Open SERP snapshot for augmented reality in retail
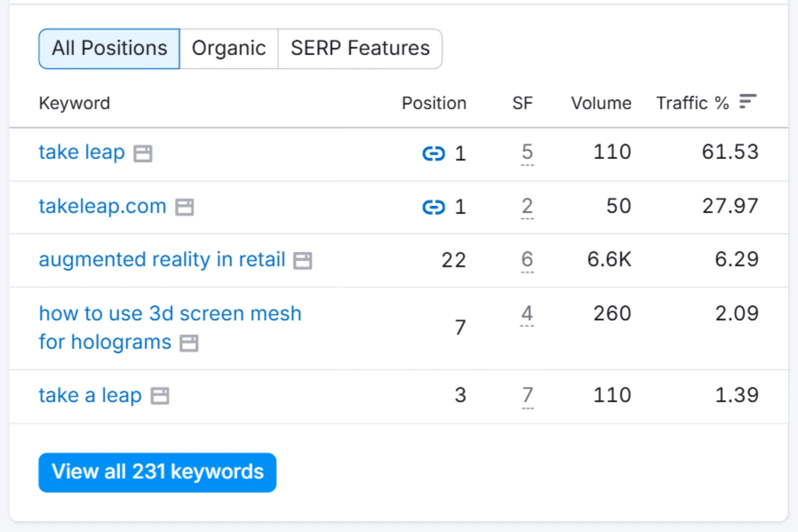Image resolution: width=798 pixels, height=532 pixels. [303, 261]
